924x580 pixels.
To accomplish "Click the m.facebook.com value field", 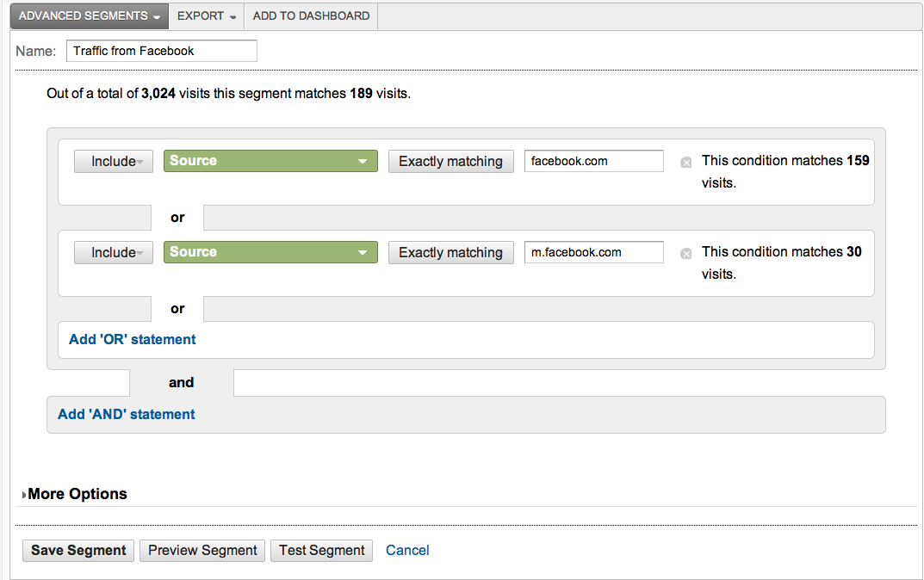I will [x=594, y=252].
